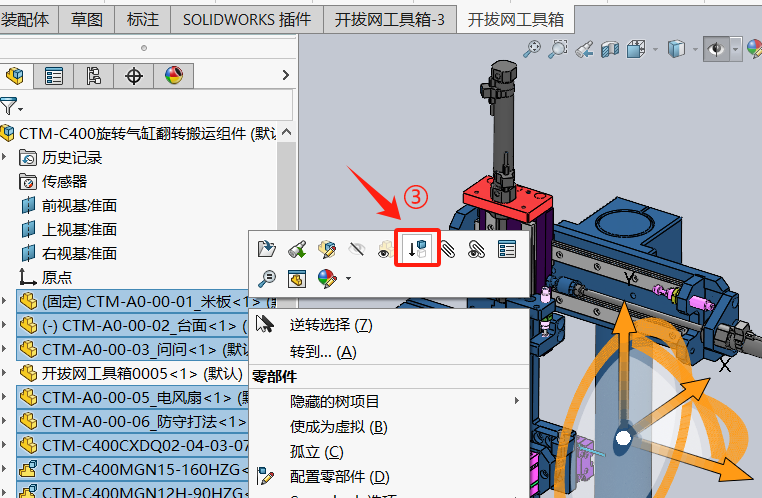Open Appearances dropdown arrow in context toolbar
Screen dimensions: 762x498
click(x=348, y=279)
